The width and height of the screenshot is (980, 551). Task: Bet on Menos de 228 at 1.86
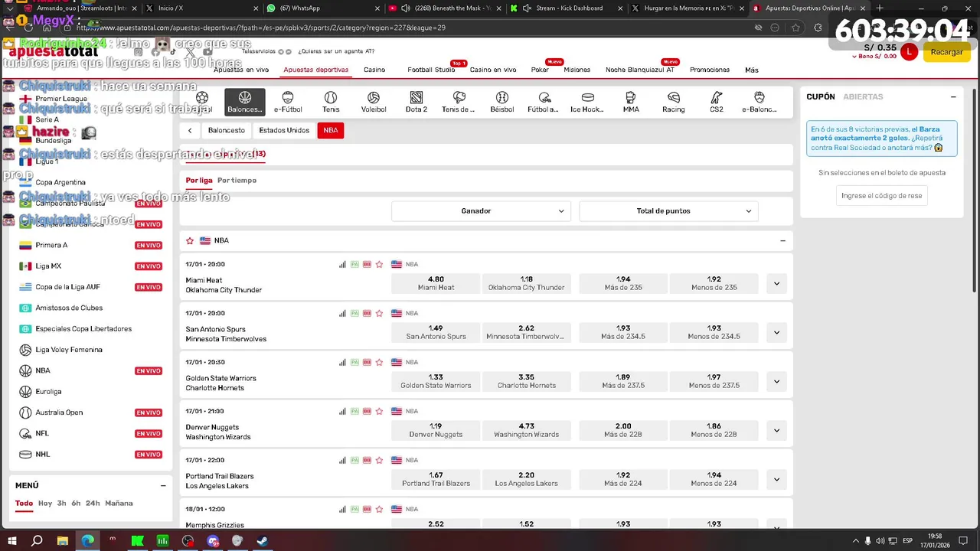coord(714,431)
